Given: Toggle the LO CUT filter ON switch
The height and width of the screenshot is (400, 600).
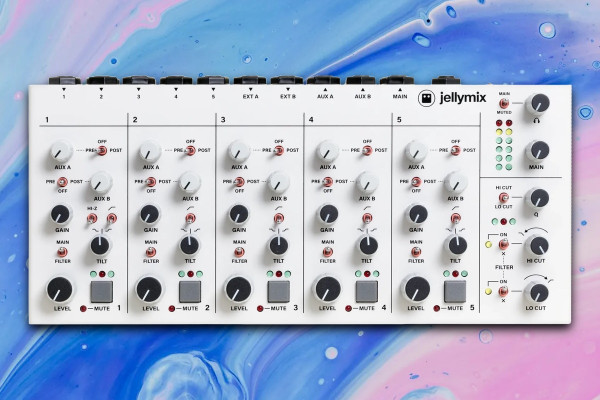Looking at the screenshot, I should 504,292.
